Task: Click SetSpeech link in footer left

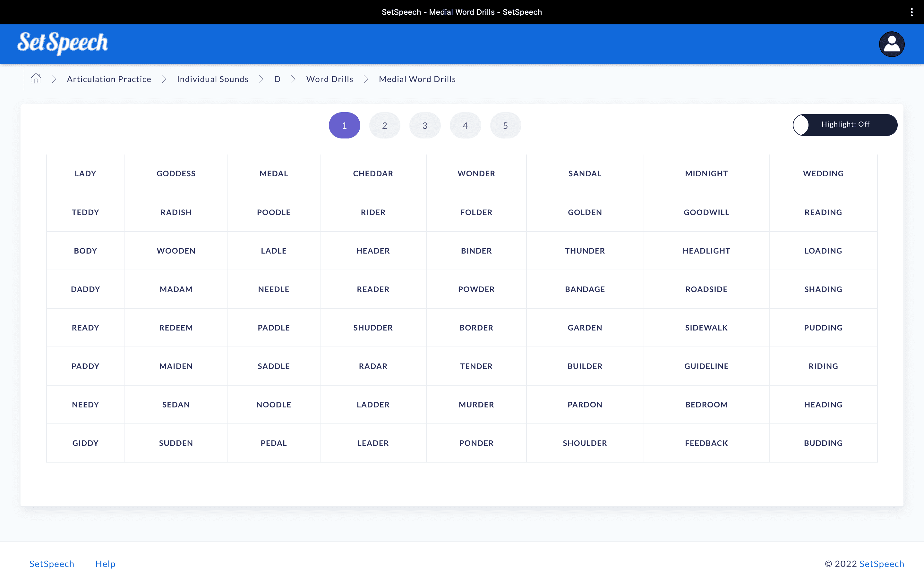Action: pyautogui.click(x=52, y=564)
